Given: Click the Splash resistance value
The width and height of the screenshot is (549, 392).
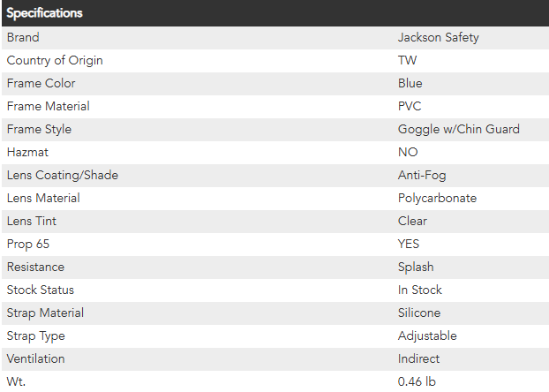Looking at the screenshot, I should (416, 267).
